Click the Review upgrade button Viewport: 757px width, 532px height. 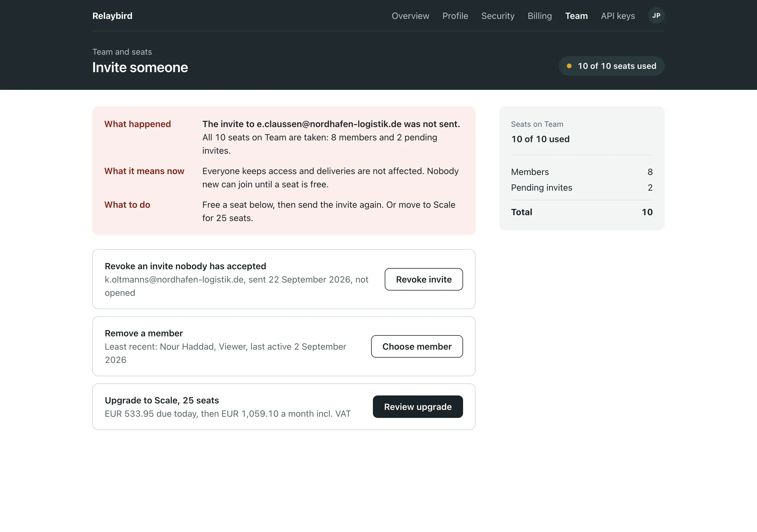tap(418, 407)
